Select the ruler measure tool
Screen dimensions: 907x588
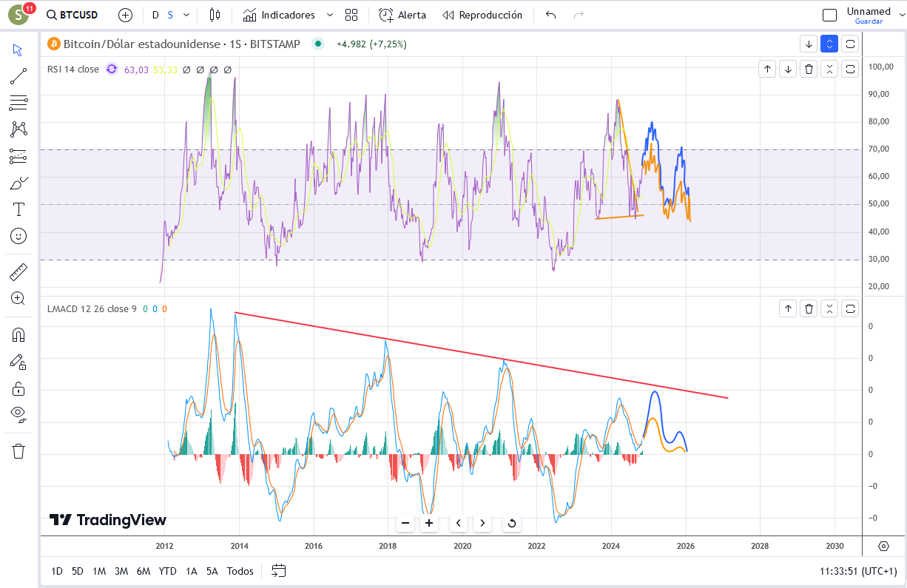pos(18,271)
